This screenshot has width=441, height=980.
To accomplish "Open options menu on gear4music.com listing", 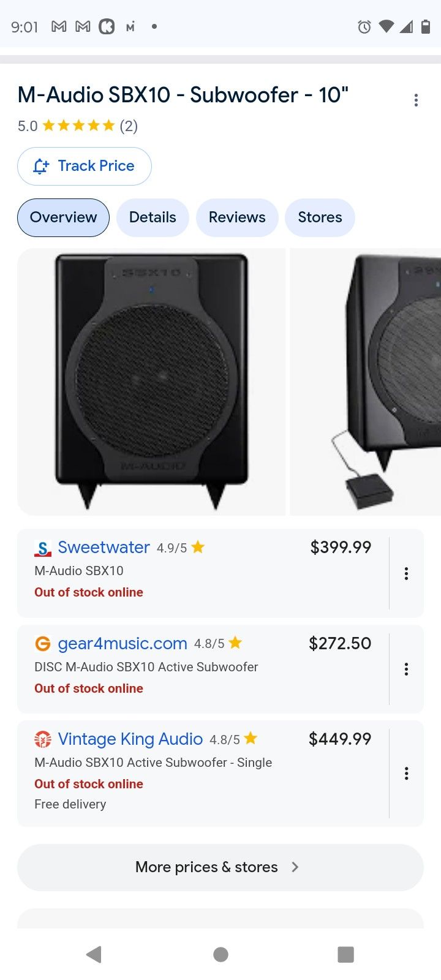I will coord(406,669).
